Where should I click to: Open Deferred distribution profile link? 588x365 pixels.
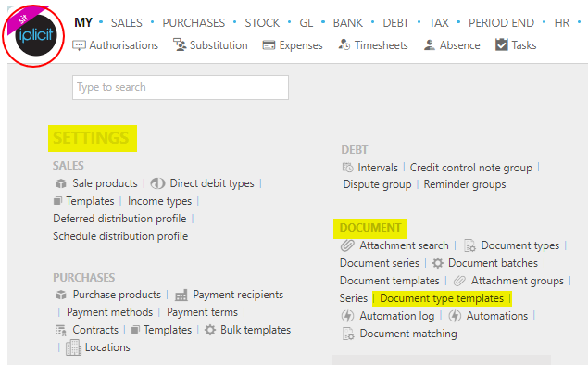[119, 219]
